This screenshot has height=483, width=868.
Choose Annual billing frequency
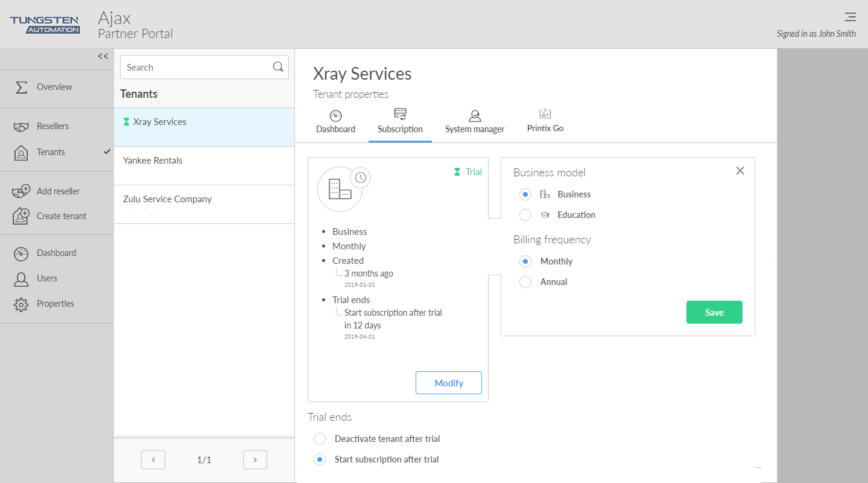pyautogui.click(x=525, y=282)
